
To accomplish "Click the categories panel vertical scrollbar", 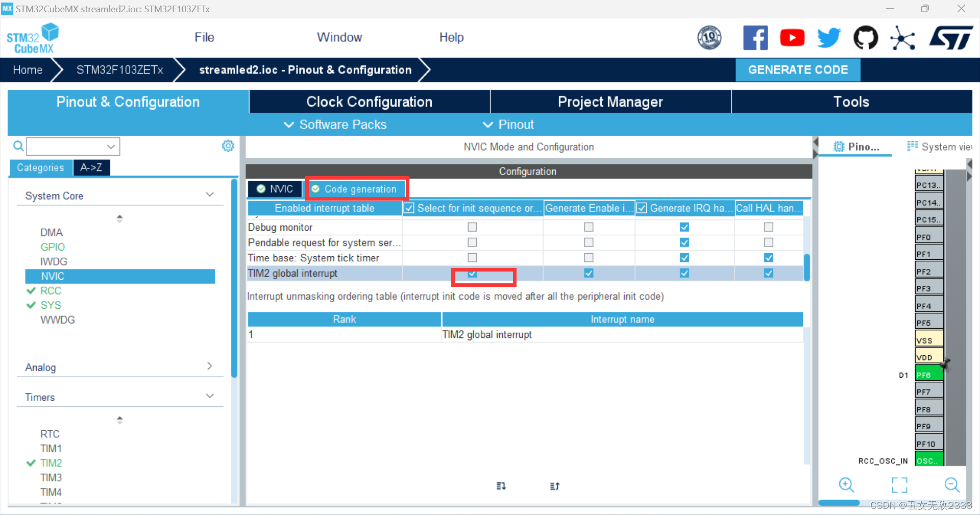I will 234,278.
